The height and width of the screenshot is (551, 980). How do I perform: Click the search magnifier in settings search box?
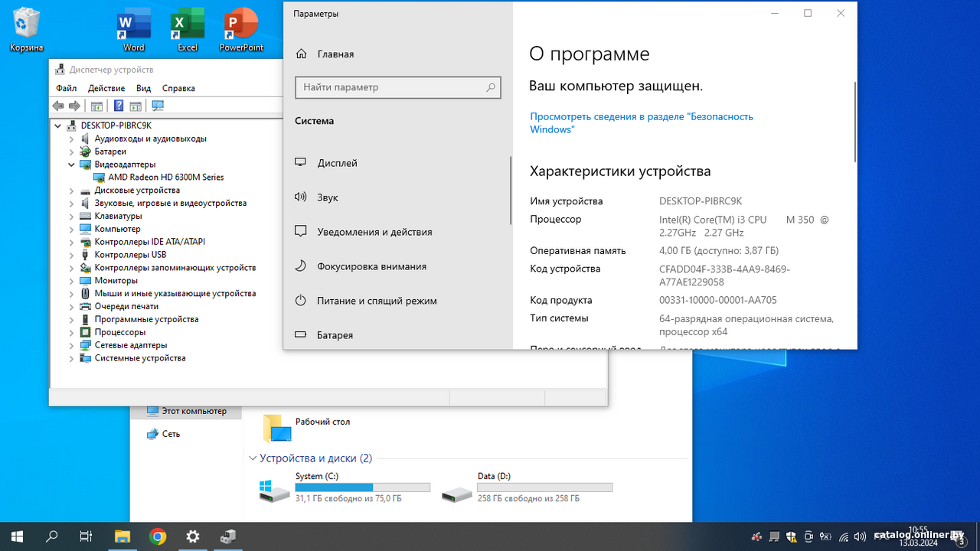pyautogui.click(x=491, y=87)
